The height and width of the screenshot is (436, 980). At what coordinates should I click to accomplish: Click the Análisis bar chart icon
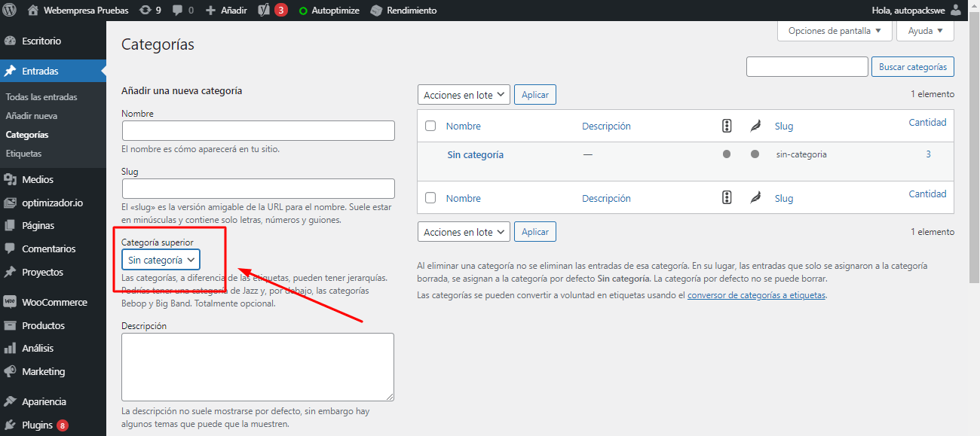click(x=11, y=348)
